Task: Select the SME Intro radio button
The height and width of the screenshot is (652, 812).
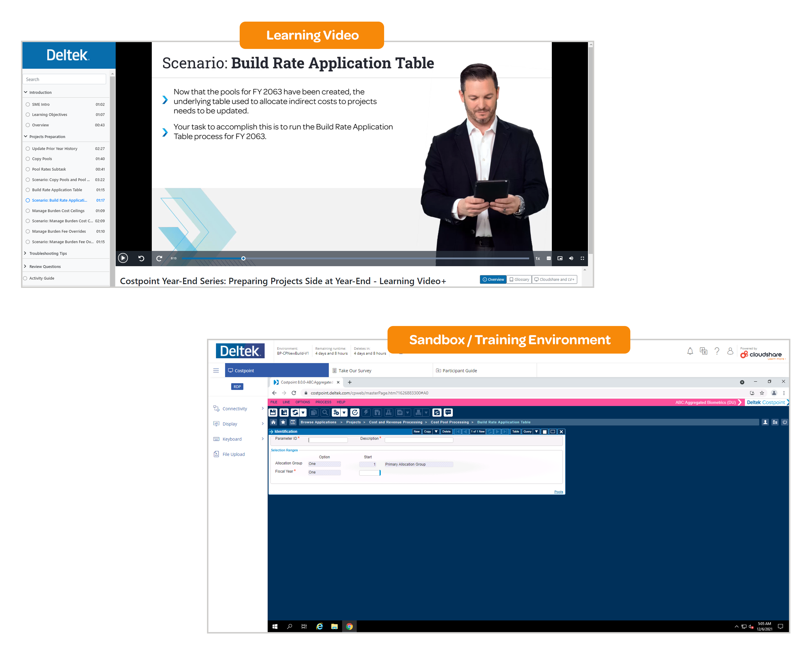Action: tap(28, 104)
